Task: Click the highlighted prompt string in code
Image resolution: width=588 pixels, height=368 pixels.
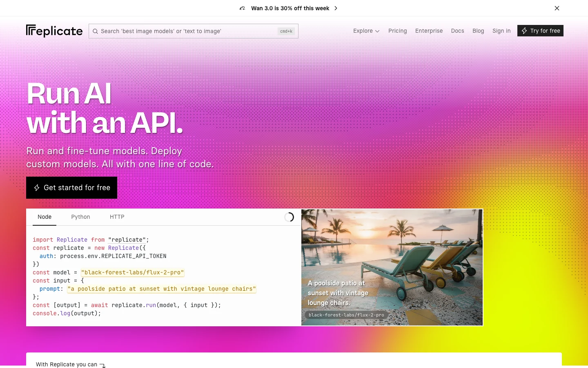Action: coord(162,289)
